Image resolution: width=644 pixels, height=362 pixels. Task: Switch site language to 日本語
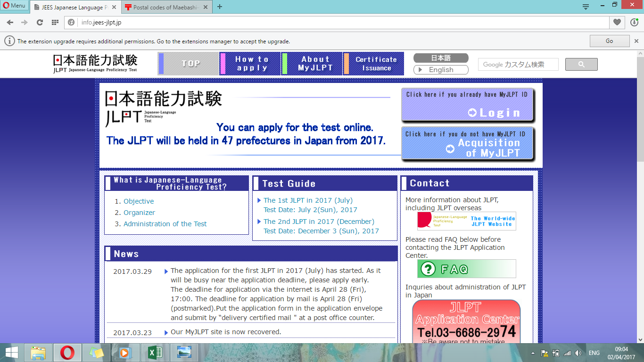pyautogui.click(x=441, y=58)
